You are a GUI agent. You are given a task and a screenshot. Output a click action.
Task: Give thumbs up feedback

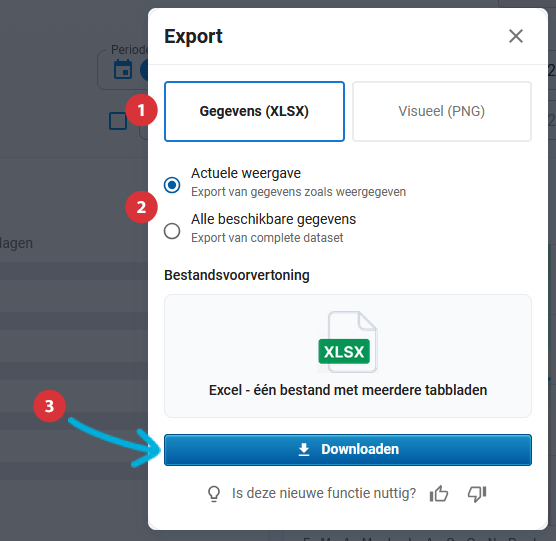pyautogui.click(x=439, y=493)
